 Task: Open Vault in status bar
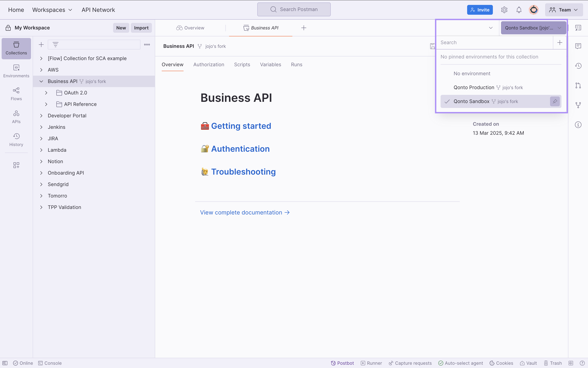[x=528, y=363]
